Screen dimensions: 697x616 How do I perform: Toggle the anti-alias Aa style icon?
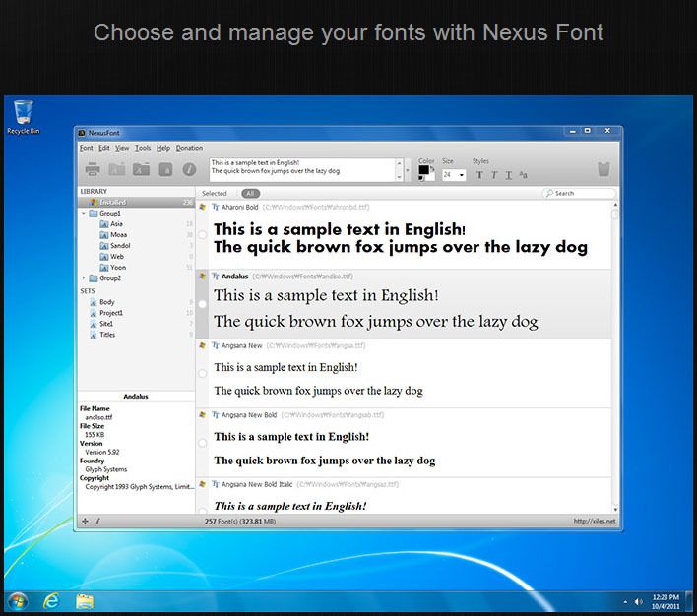click(523, 175)
